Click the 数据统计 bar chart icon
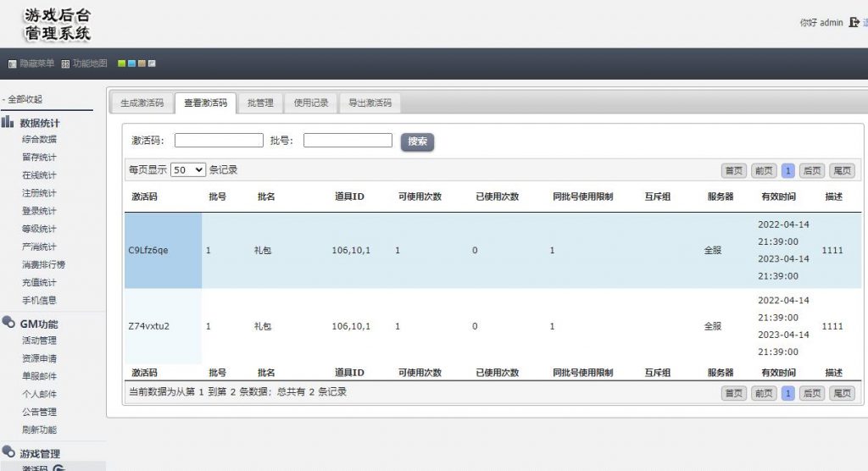The width and height of the screenshot is (868, 471). pos(7,122)
